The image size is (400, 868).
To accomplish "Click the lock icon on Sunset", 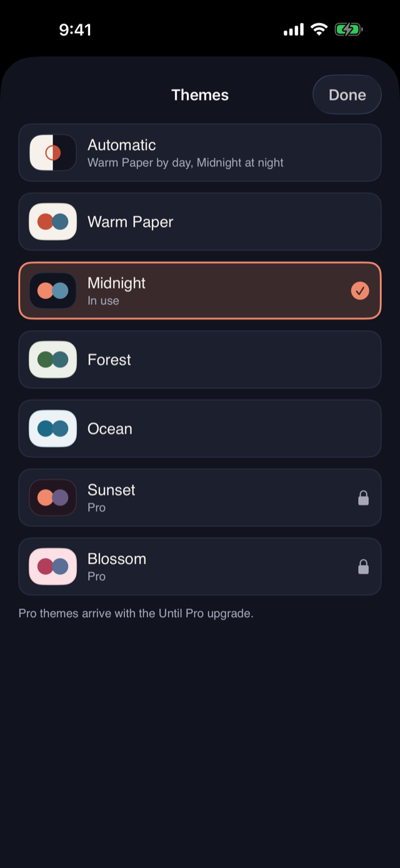I will [x=363, y=498].
